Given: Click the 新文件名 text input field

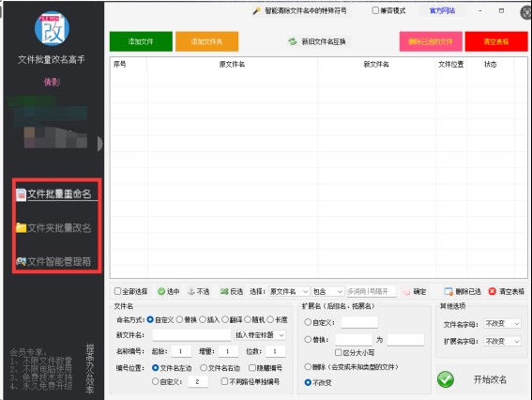Looking at the screenshot, I should pyautogui.click(x=191, y=335).
